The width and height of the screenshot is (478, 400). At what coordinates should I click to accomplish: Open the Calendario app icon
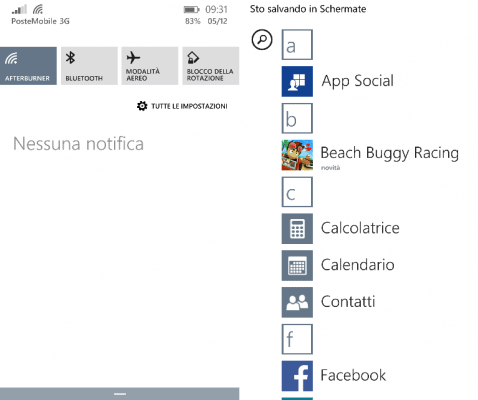[297, 265]
